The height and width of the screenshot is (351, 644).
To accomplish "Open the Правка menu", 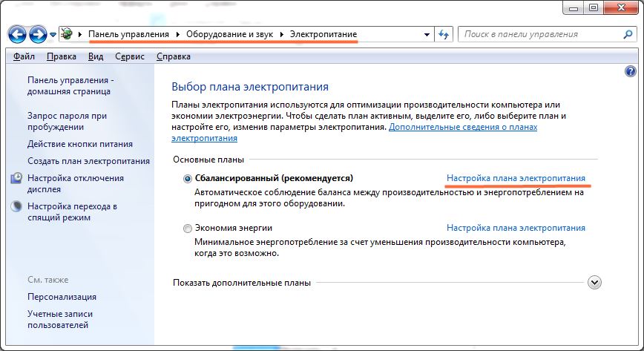I will click(x=61, y=56).
